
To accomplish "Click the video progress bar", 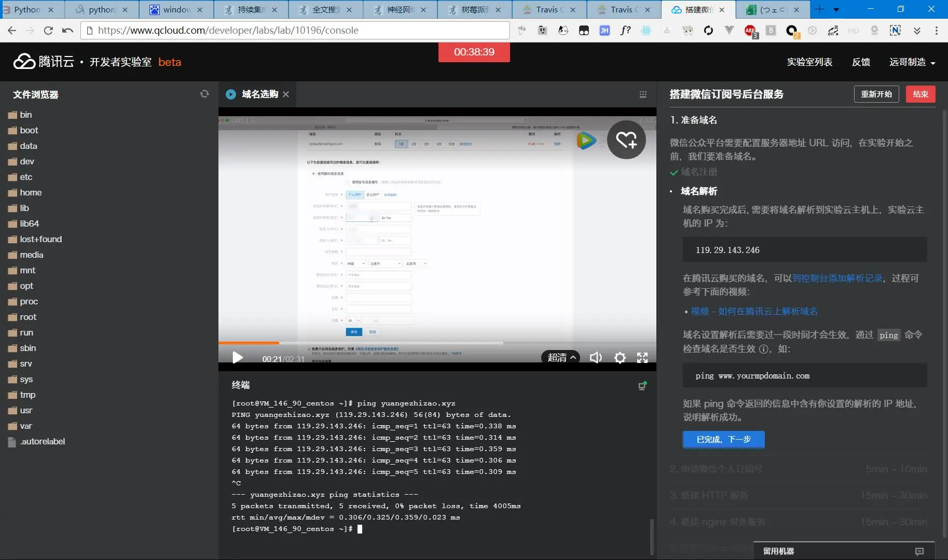I will 437,343.
